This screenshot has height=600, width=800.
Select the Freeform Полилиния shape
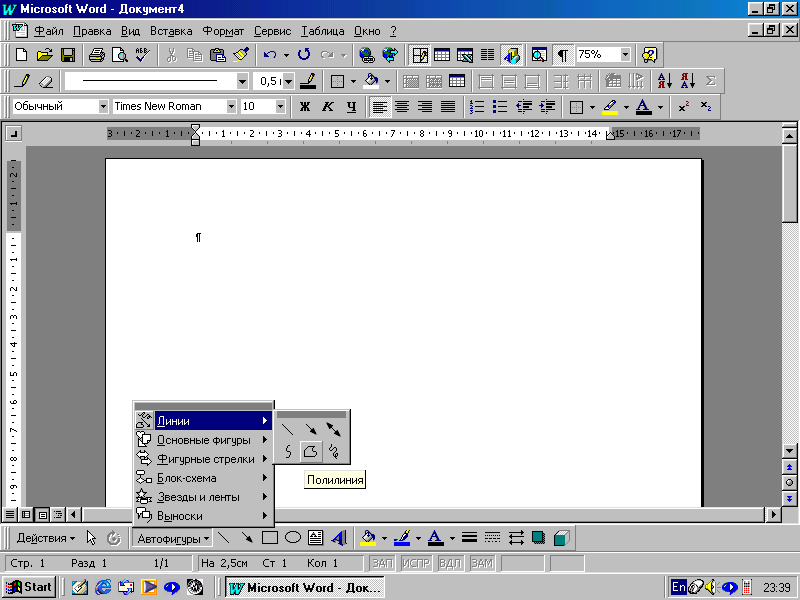click(311, 452)
